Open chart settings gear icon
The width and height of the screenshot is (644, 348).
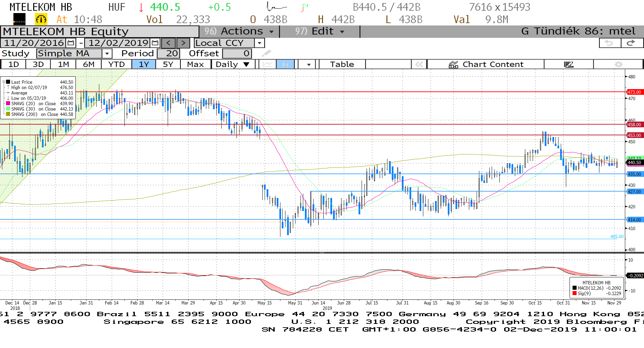618,64
